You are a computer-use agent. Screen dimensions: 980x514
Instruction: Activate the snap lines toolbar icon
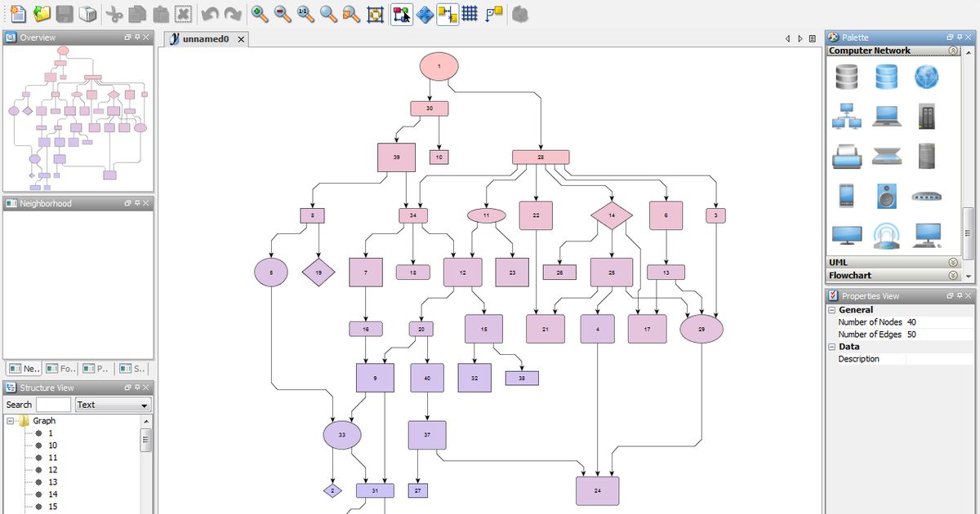point(447,14)
